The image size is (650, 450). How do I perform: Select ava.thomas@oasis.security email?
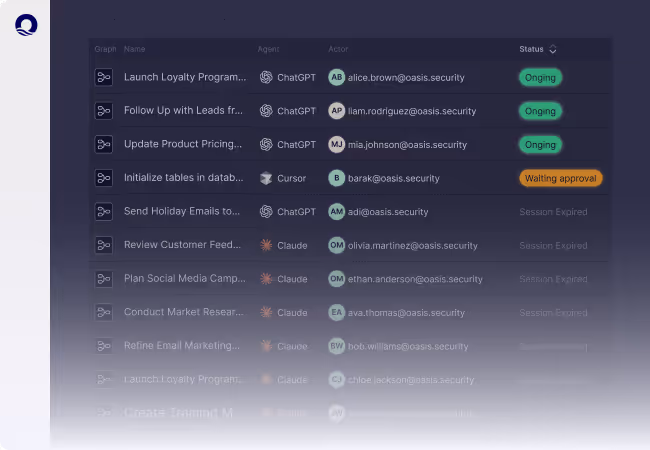406,312
